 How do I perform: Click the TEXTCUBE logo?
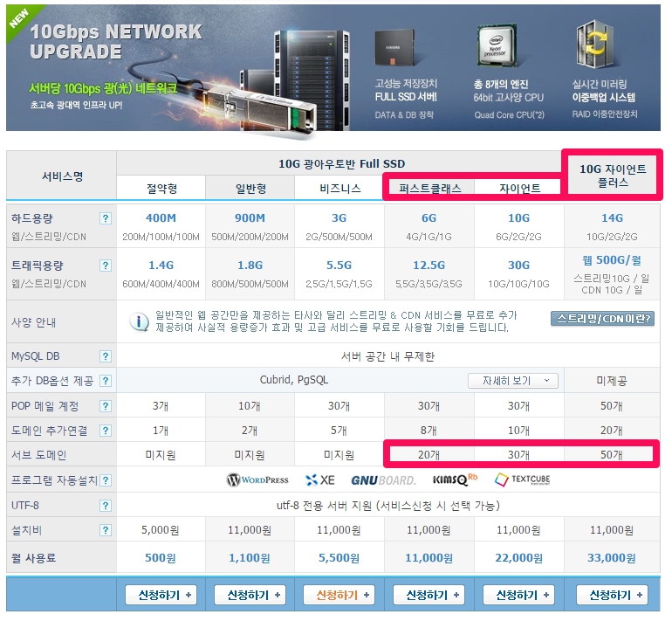click(523, 480)
